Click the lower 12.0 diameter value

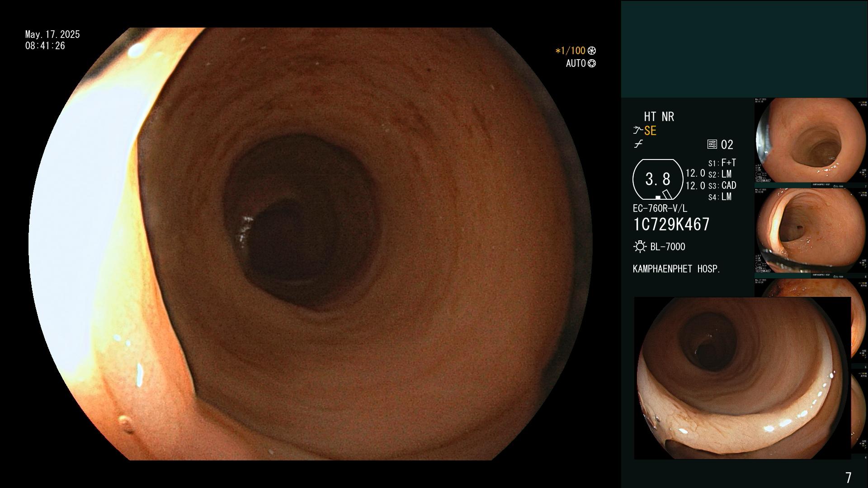click(x=695, y=186)
